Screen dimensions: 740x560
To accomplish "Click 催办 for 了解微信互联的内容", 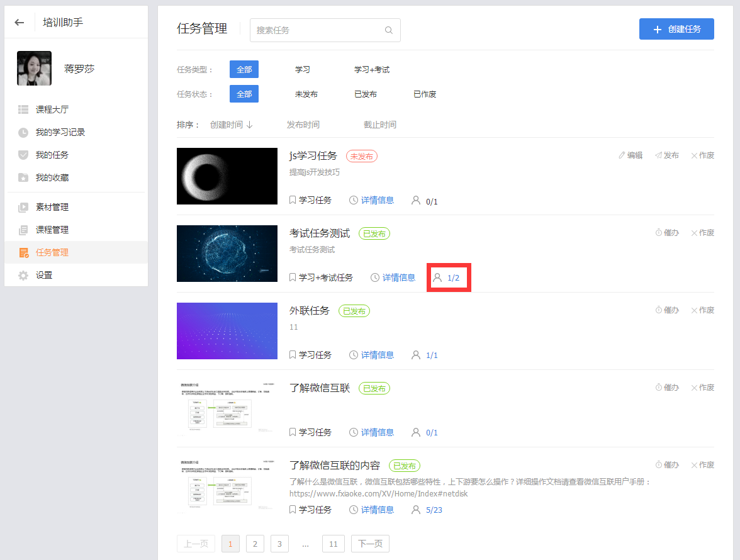I will [x=667, y=465].
